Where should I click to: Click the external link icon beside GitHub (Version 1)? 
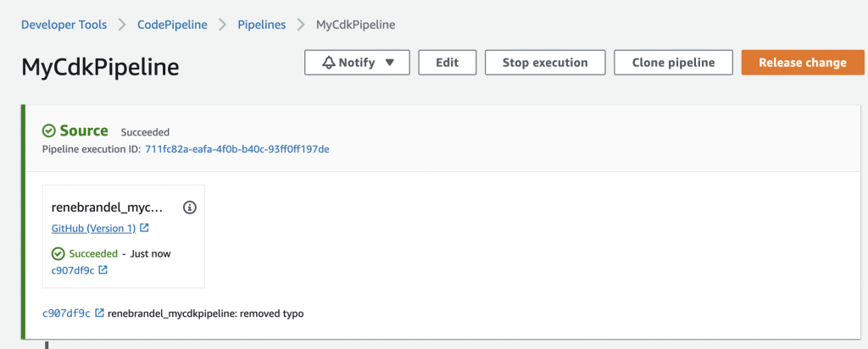[144, 228]
